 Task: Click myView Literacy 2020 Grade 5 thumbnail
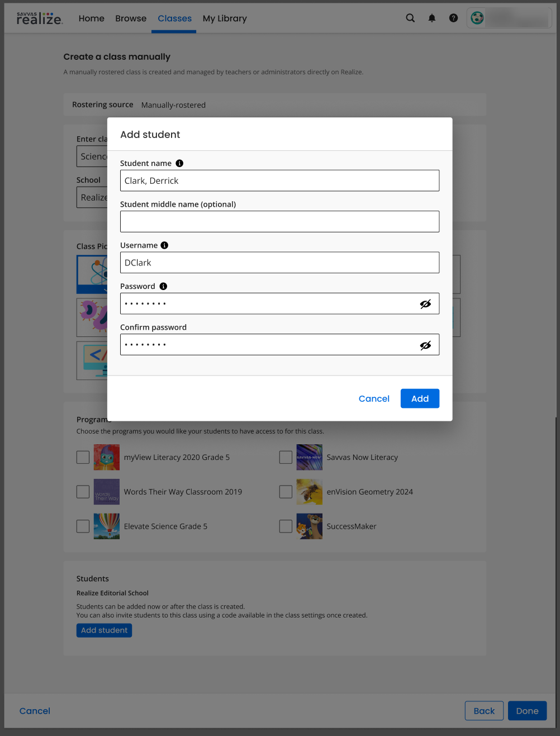coord(106,457)
